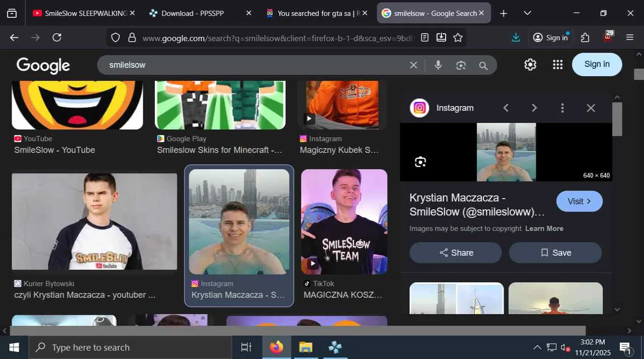Show the previous image in preview panel
644x359 pixels.
(x=506, y=108)
